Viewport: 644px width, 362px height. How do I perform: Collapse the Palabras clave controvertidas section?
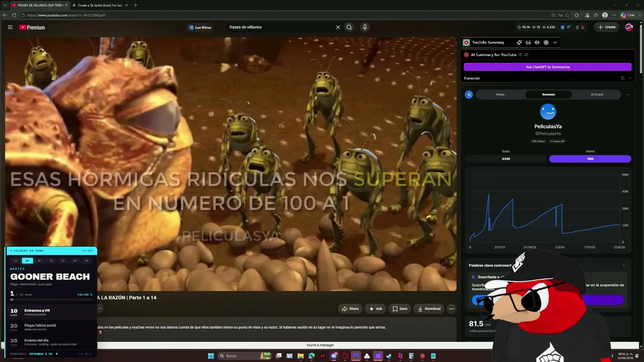624,265
